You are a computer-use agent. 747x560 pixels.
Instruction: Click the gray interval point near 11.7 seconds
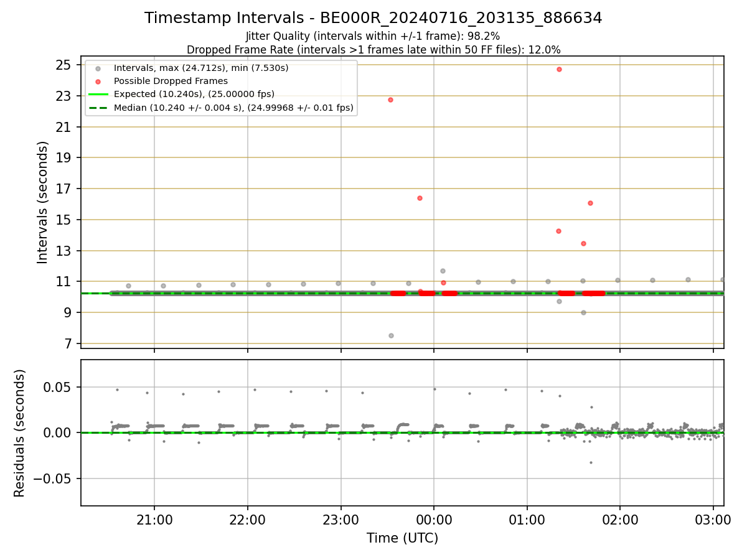443,271
